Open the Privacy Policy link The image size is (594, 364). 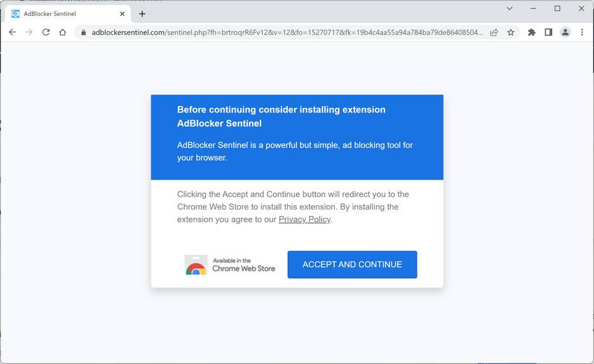point(304,219)
